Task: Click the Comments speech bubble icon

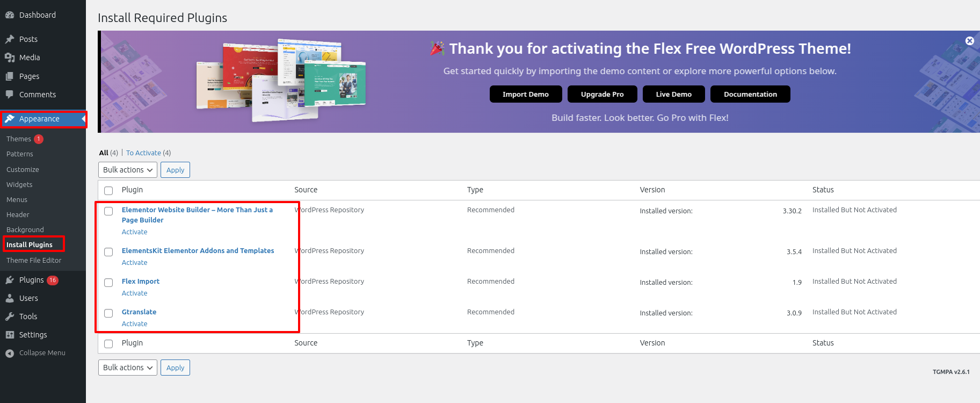Action: pyautogui.click(x=10, y=95)
